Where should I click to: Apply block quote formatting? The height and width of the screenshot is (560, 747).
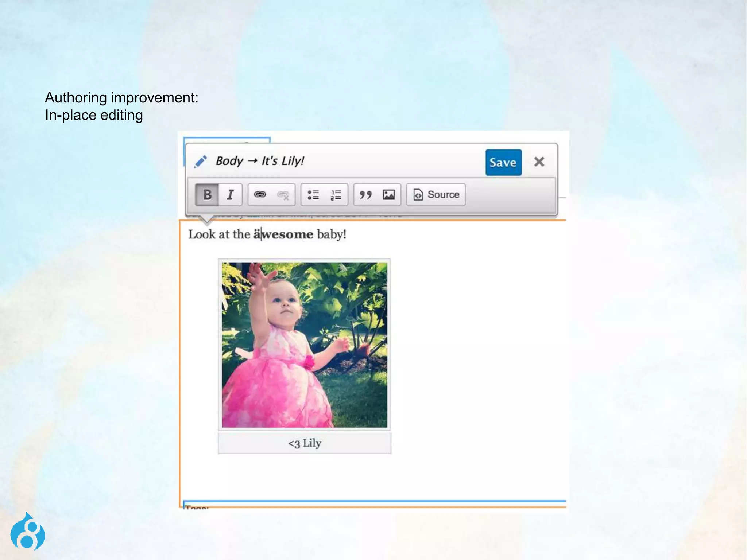[x=365, y=195]
